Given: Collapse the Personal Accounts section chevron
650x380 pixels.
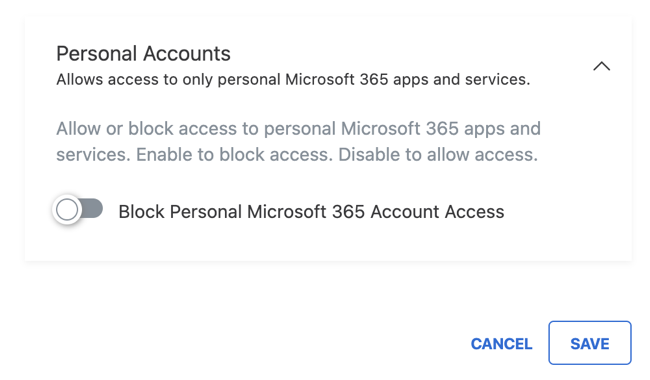Looking at the screenshot, I should click(x=601, y=66).
